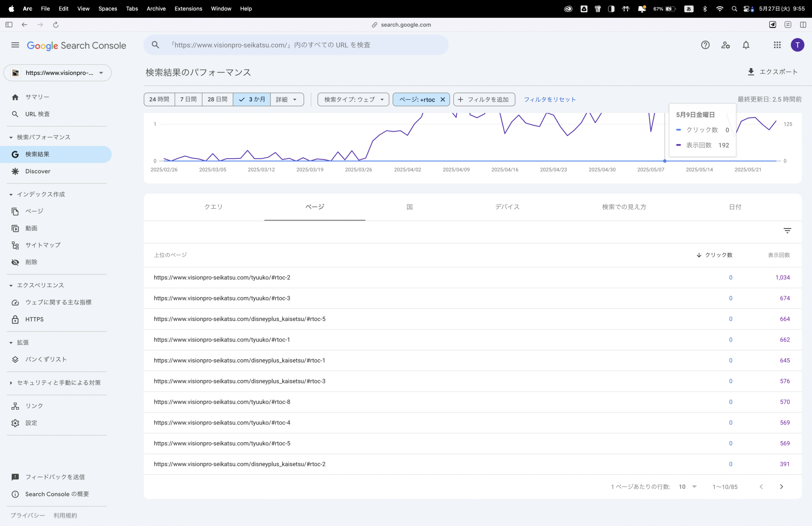Viewport: 812px width, 526px height.
Task: Open the property selector dropdown
Action: [x=57, y=73]
